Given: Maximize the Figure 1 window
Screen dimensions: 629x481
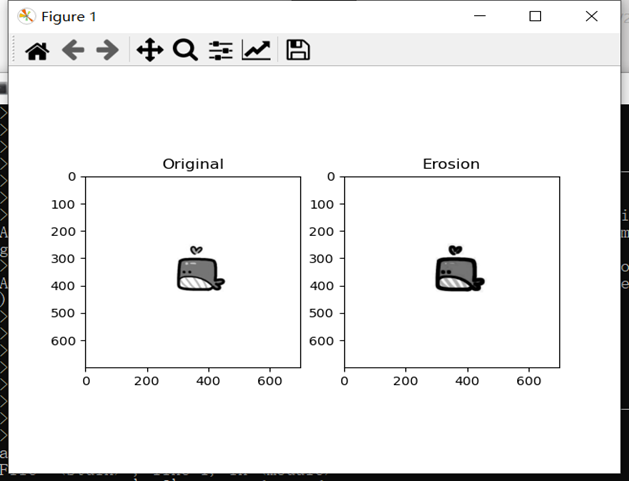Looking at the screenshot, I should click(x=535, y=16).
